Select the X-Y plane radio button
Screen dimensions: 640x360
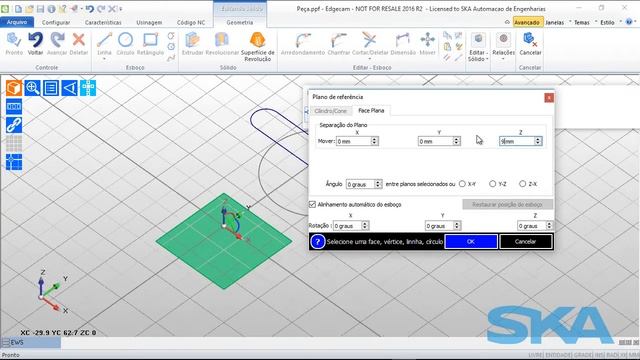point(462,184)
